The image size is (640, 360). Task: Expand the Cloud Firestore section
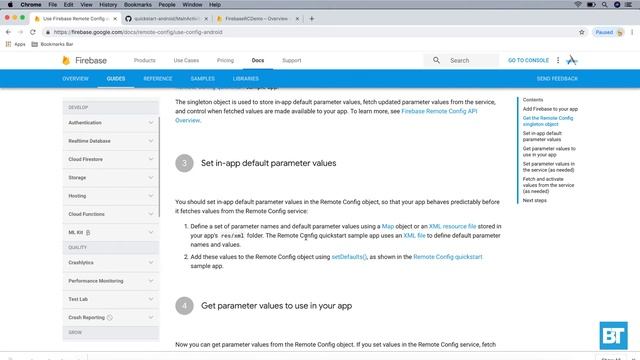(x=111, y=159)
